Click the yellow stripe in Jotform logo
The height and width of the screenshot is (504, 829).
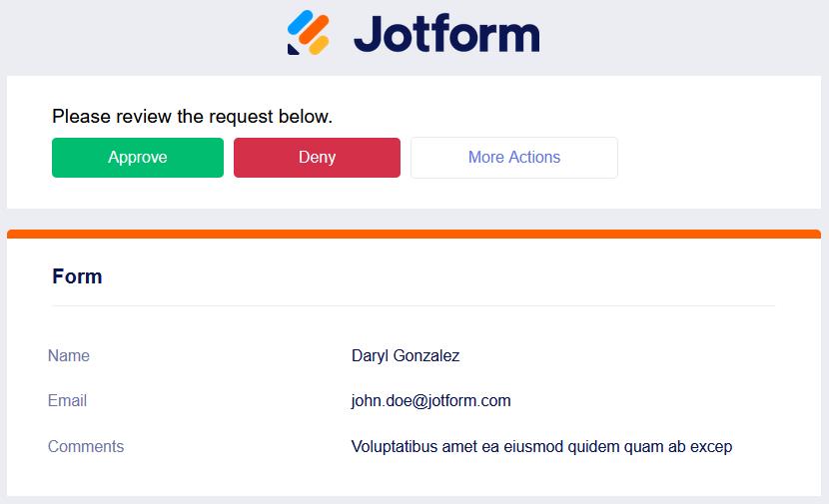pos(319,43)
